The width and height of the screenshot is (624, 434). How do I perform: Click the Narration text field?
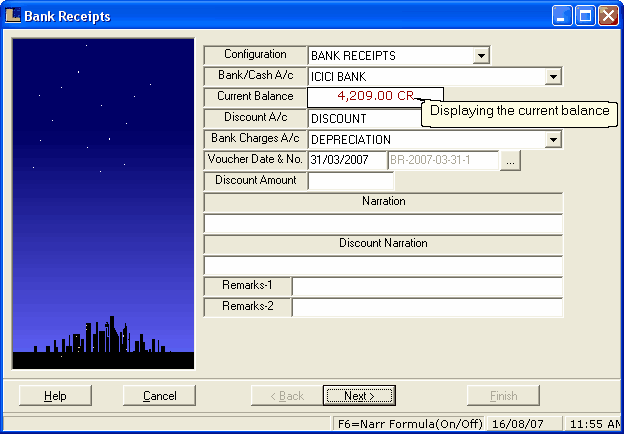(383, 224)
